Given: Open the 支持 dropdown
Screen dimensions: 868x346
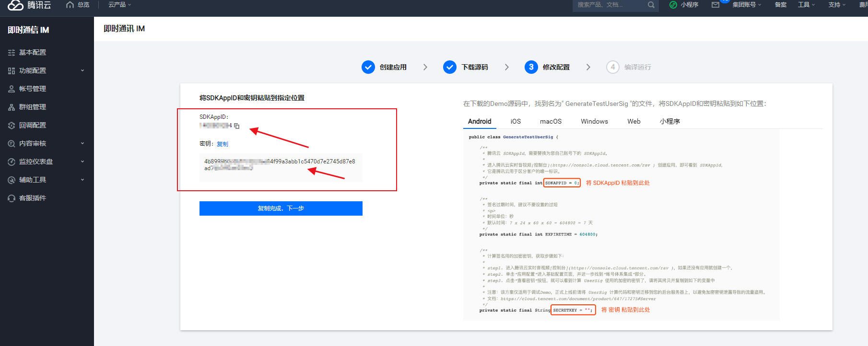Looking at the screenshot, I should [x=837, y=5].
